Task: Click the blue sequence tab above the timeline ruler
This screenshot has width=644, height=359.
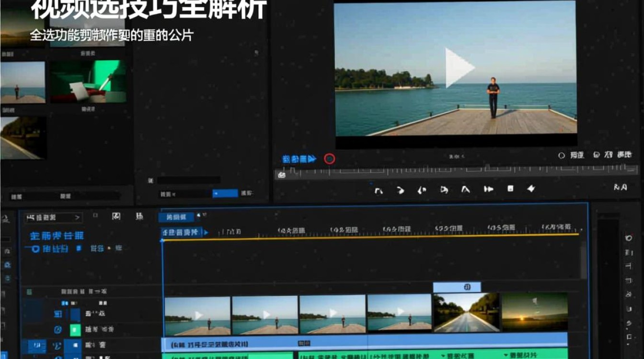Action: point(176,217)
